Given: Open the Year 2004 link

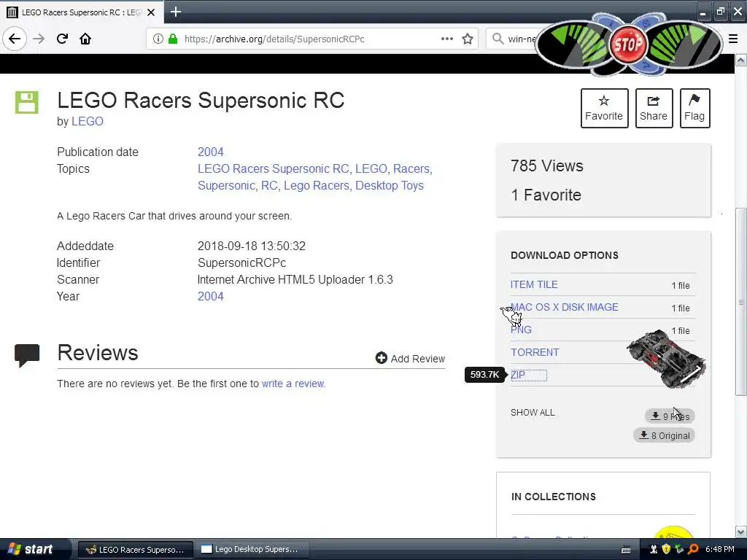Looking at the screenshot, I should coord(211,296).
